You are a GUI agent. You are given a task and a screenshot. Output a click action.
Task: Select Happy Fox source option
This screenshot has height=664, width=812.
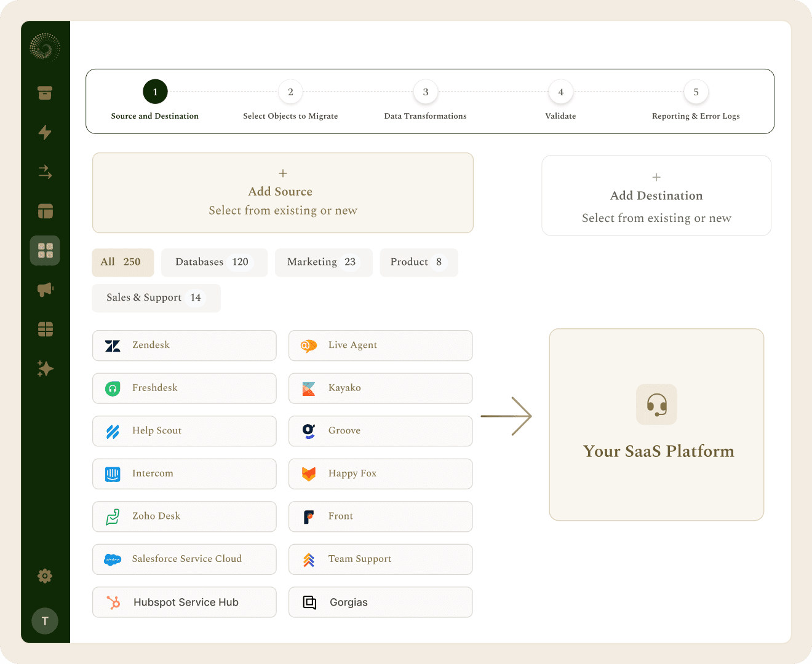[x=381, y=474]
